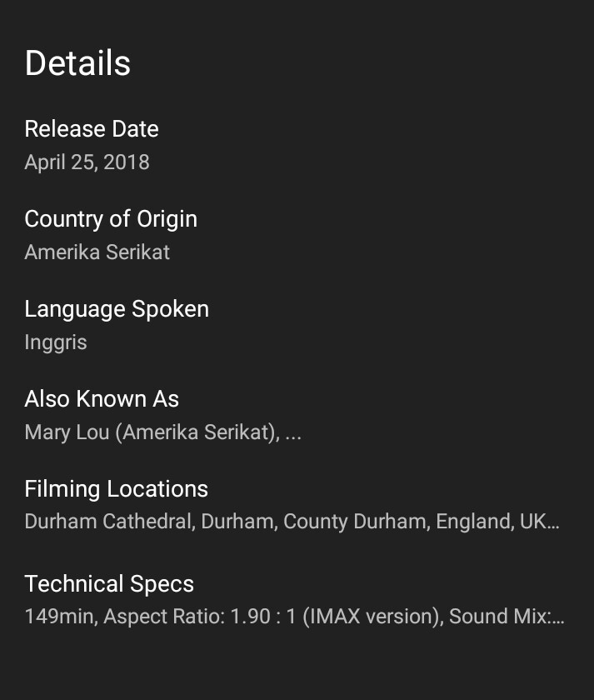Click the Inggris language value
Image resolution: width=594 pixels, height=700 pixels.
(x=56, y=342)
